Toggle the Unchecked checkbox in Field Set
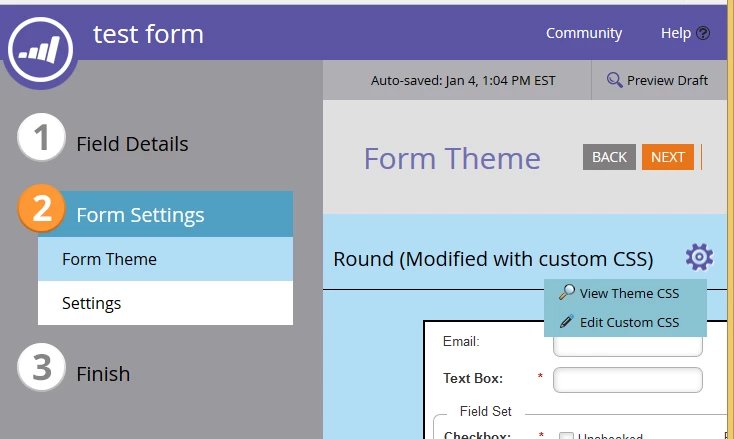 pos(566,436)
